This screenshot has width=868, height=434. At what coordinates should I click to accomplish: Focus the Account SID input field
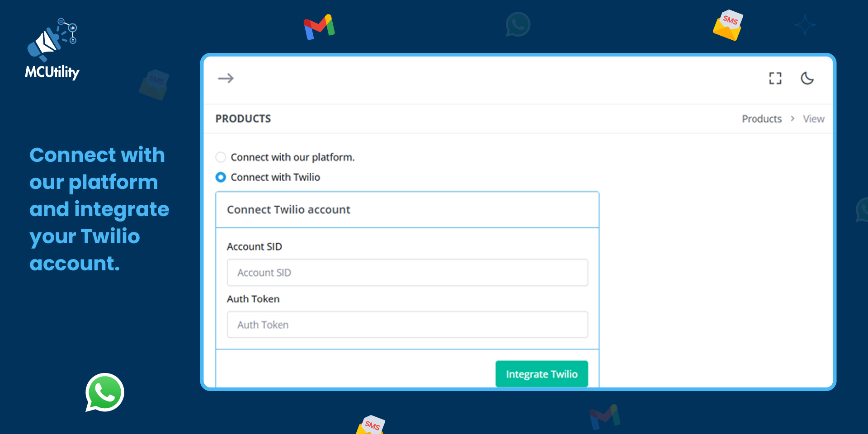[407, 273]
